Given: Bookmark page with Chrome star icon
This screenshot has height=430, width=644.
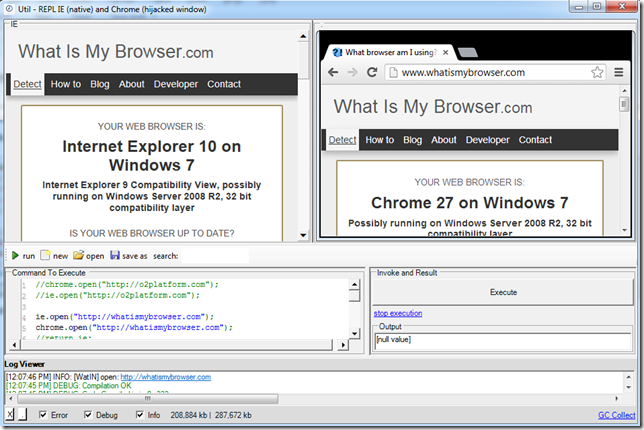Looking at the screenshot, I should tap(597, 72).
